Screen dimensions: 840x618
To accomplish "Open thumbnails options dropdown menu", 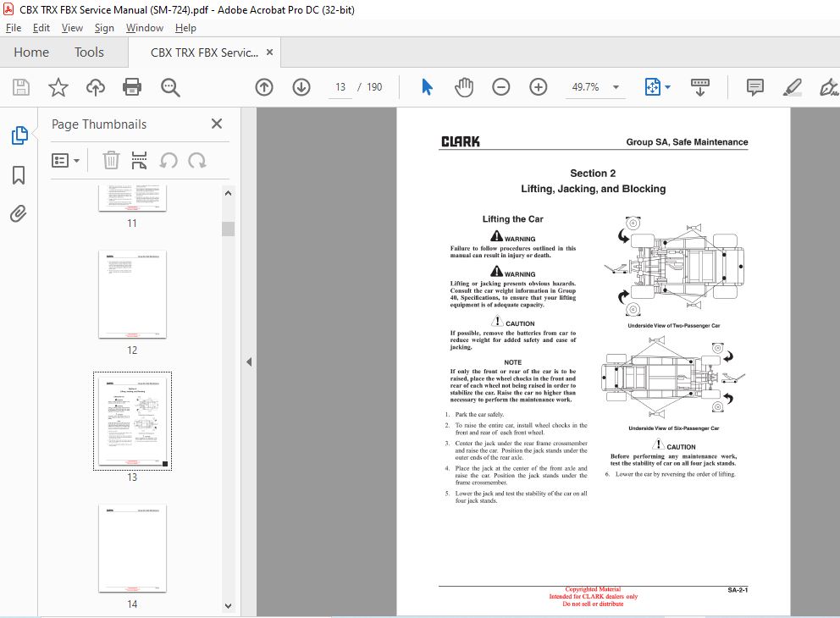I will click(65, 160).
